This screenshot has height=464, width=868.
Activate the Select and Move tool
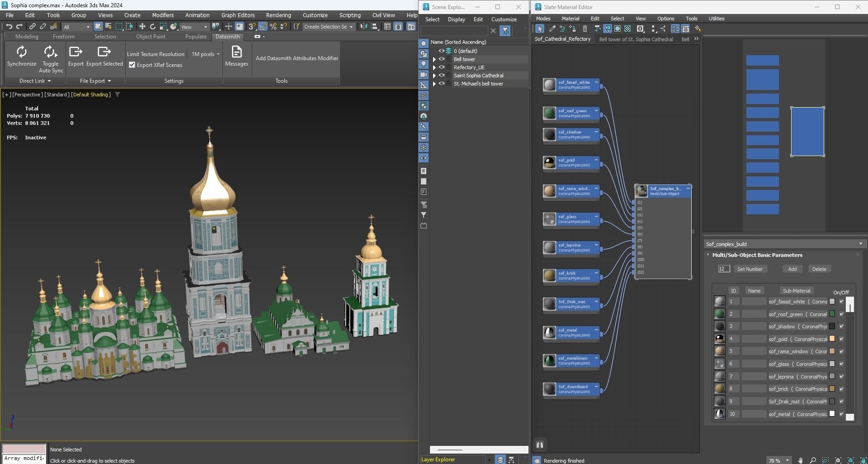tap(142, 27)
